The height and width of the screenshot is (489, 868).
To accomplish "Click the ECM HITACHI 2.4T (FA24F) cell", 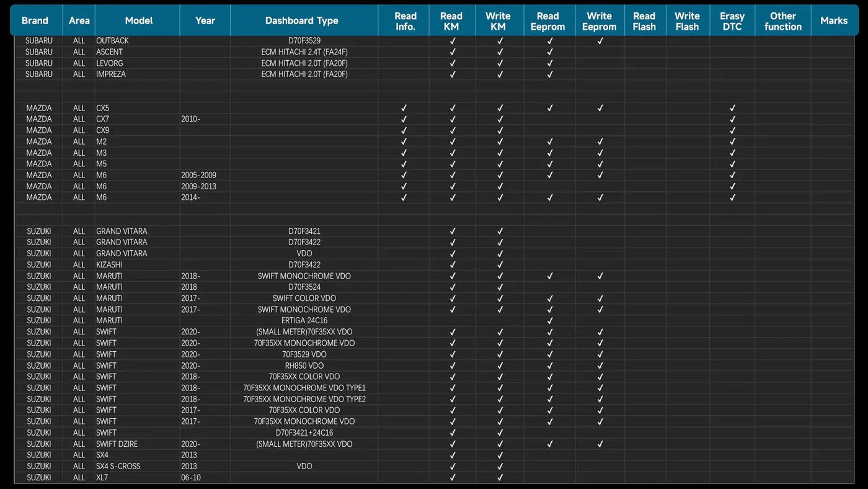I will (x=304, y=52).
